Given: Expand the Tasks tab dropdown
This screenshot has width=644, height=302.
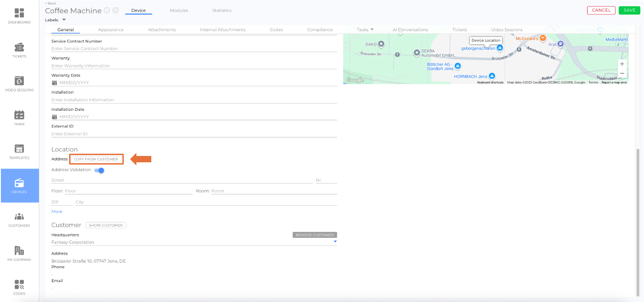Looking at the screenshot, I should coord(372,30).
